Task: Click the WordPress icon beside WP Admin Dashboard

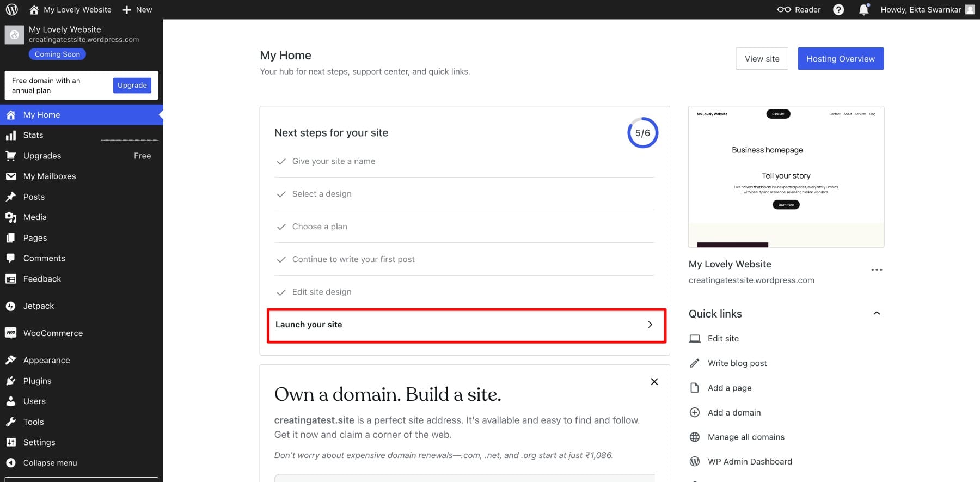Action: (695, 461)
